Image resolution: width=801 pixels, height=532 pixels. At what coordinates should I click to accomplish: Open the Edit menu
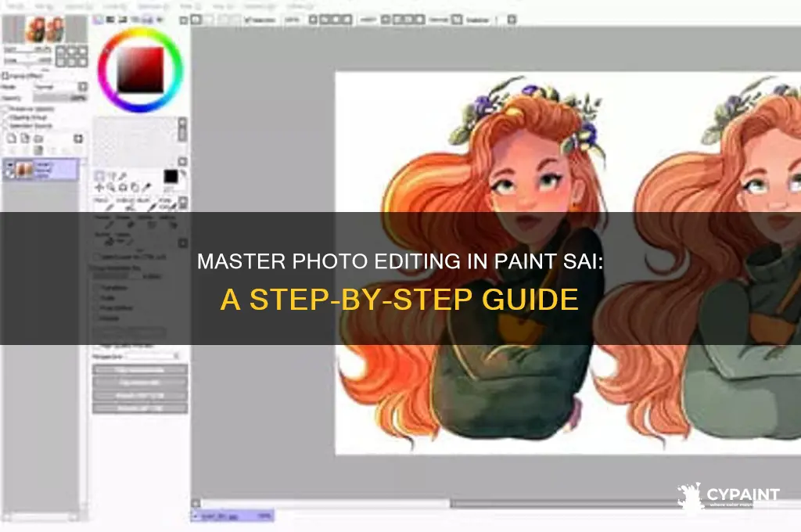tap(44, 6)
